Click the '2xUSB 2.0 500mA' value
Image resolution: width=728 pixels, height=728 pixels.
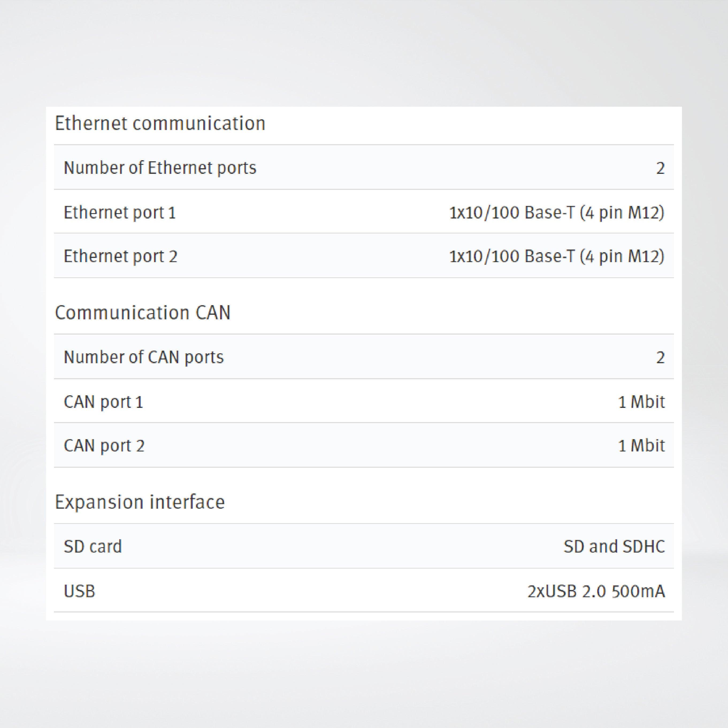596,591
